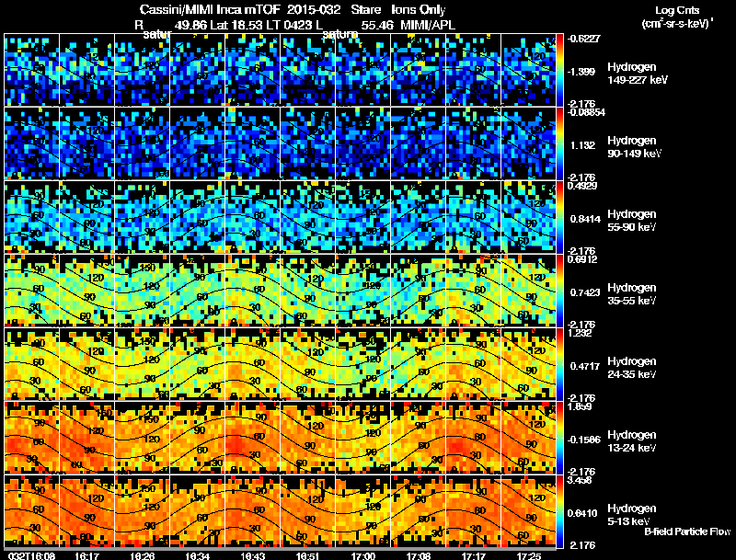Click the '17:00' time axis label

click(x=362, y=555)
